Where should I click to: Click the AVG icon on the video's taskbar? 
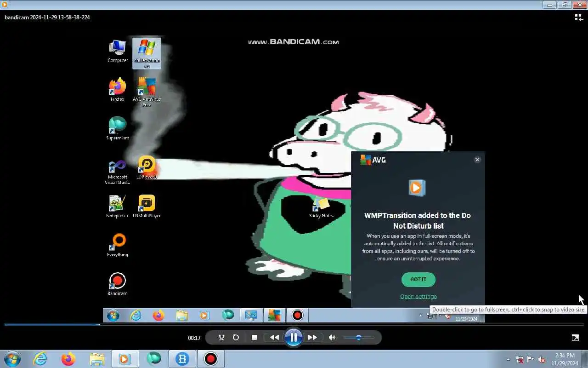274,315
